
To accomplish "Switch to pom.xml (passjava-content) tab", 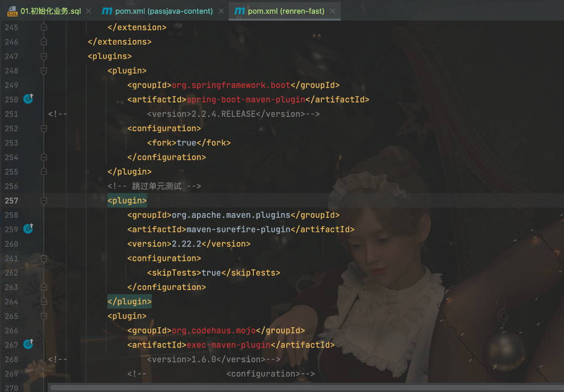I will click(164, 11).
